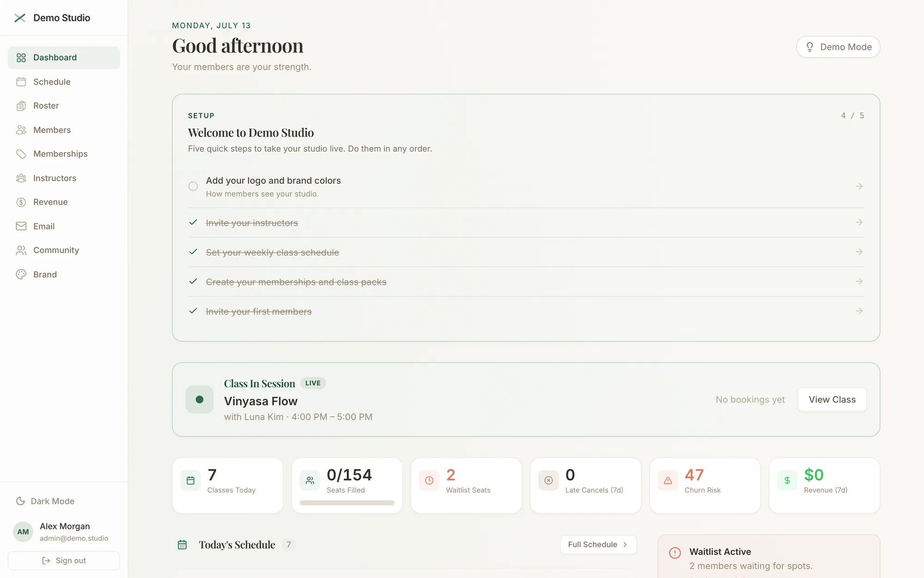The image size is (924, 578).
Task: Click the LIVE badge
Action: pyautogui.click(x=313, y=383)
